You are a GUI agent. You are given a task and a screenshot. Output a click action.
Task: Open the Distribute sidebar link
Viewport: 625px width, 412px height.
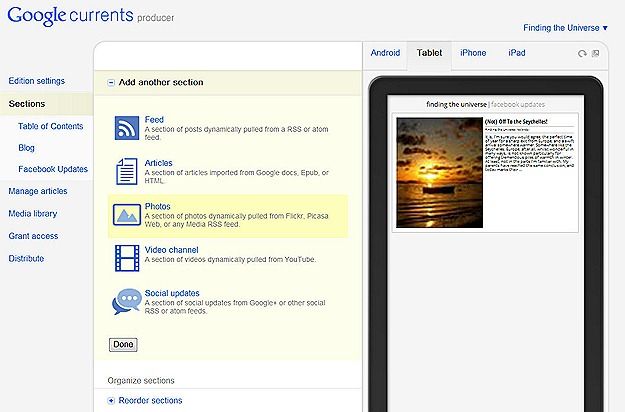point(26,258)
